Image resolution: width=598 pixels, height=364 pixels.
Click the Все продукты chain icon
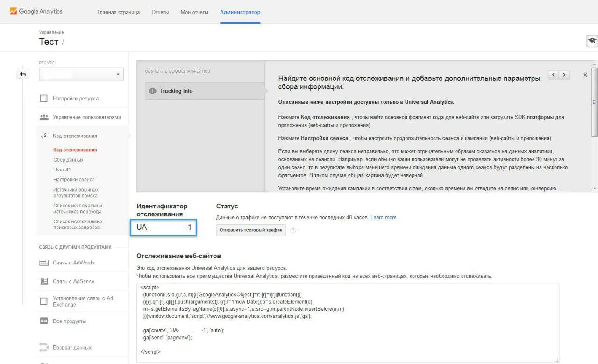click(x=44, y=321)
